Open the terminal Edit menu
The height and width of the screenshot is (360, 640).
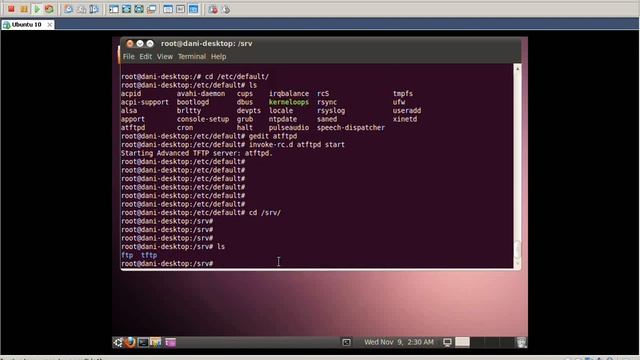coord(145,56)
